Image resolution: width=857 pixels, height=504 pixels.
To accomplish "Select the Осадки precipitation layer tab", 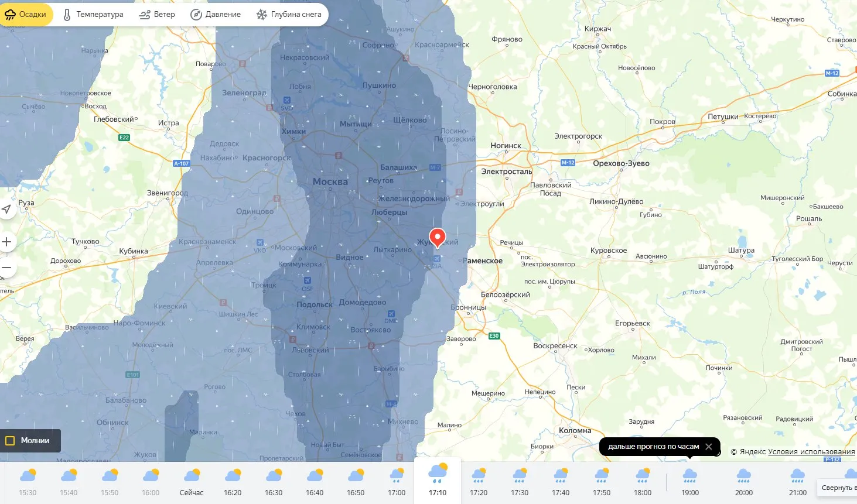I will click(x=26, y=15).
